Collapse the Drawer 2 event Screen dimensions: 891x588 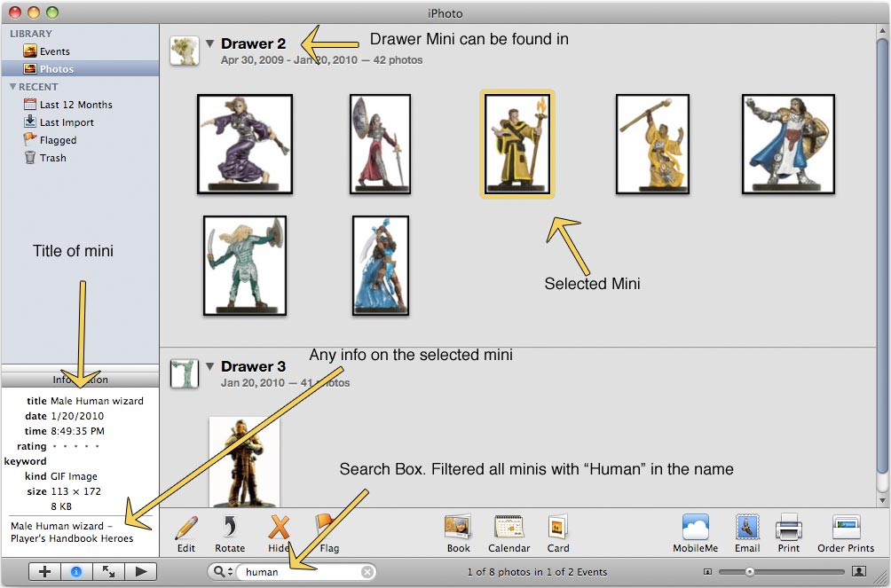[x=209, y=43]
